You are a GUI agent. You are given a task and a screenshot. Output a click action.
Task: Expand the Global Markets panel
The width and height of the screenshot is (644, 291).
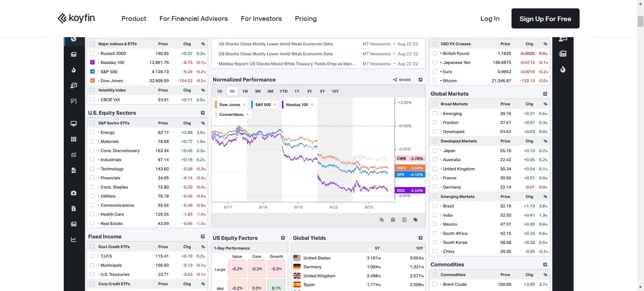pyautogui.click(x=545, y=94)
